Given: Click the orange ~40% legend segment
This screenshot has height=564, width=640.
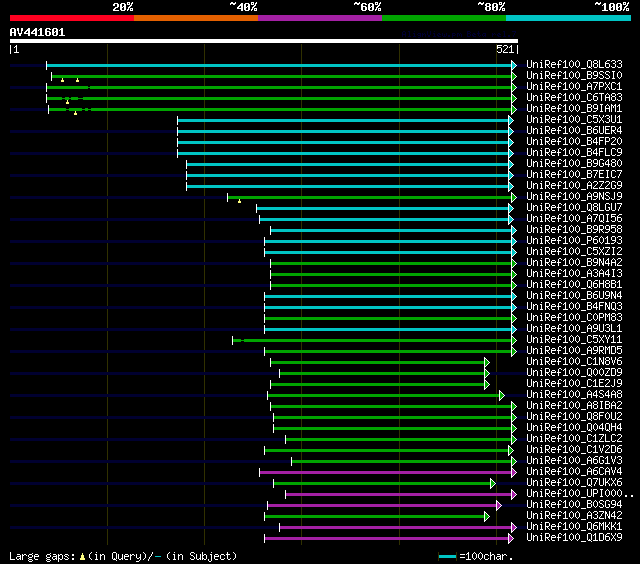Looking at the screenshot, I should [x=196, y=18].
